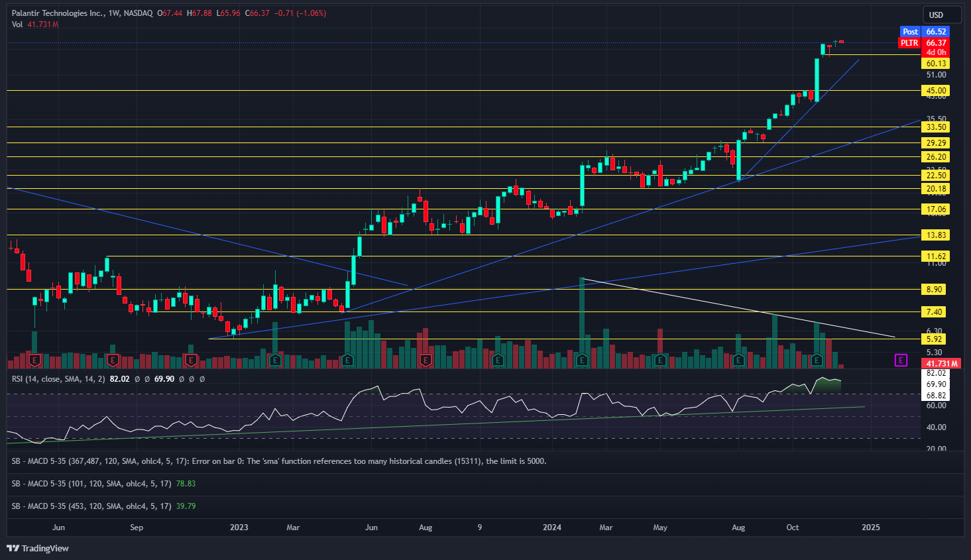Select the SB - MACD legend showing 78.83

click(103, 484)
